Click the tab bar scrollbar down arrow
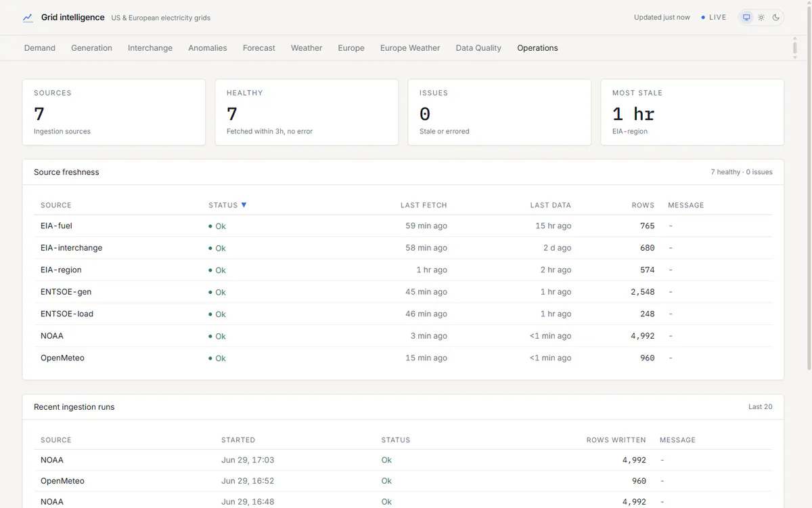Image resolution: width=812 pixels, height=508 pixels. click(795, 58)
